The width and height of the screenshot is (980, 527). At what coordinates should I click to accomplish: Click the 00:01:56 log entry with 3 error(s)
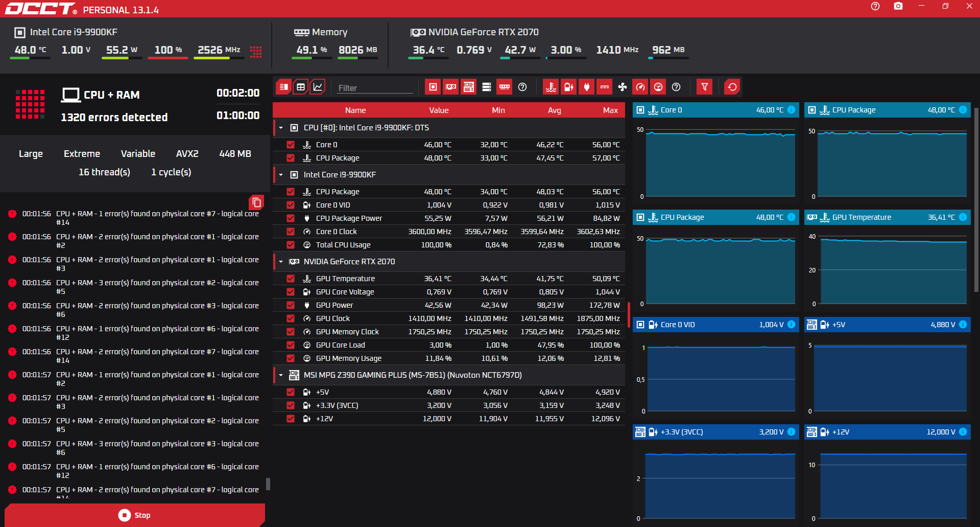coord(134,287)
